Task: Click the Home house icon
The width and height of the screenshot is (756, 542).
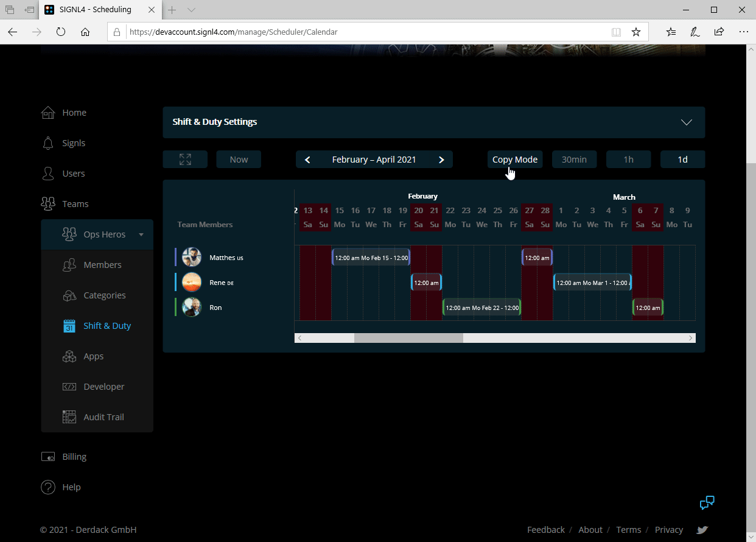Action: (x=47, y=113)
